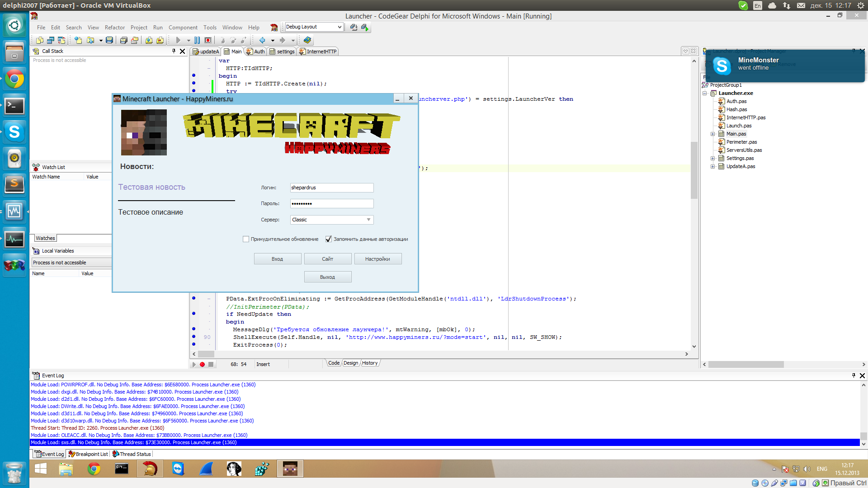Screen dimensions: 868x488
Task: Click the Pause program toolbar icon
Action: 197,40
